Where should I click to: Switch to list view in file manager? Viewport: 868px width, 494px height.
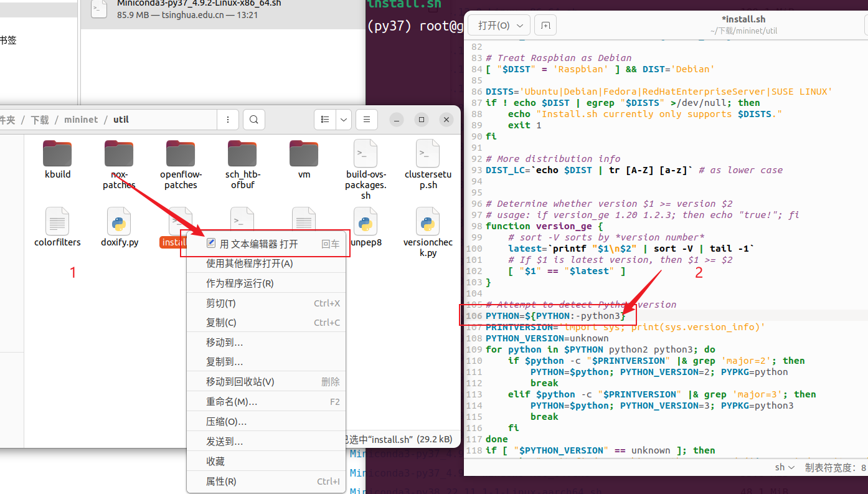(x=325, y=120)
